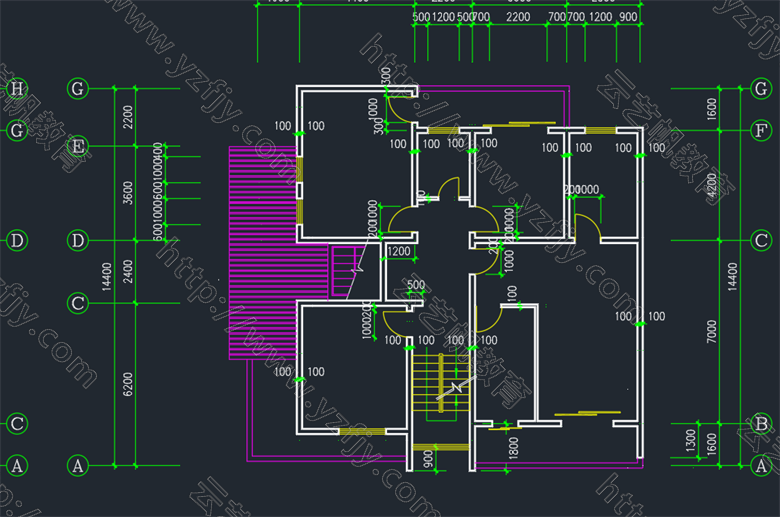Viewport: 780px width, 517px height.
Task: Select the 900 dimension under the yellow staircase
Action: point(428,459)
